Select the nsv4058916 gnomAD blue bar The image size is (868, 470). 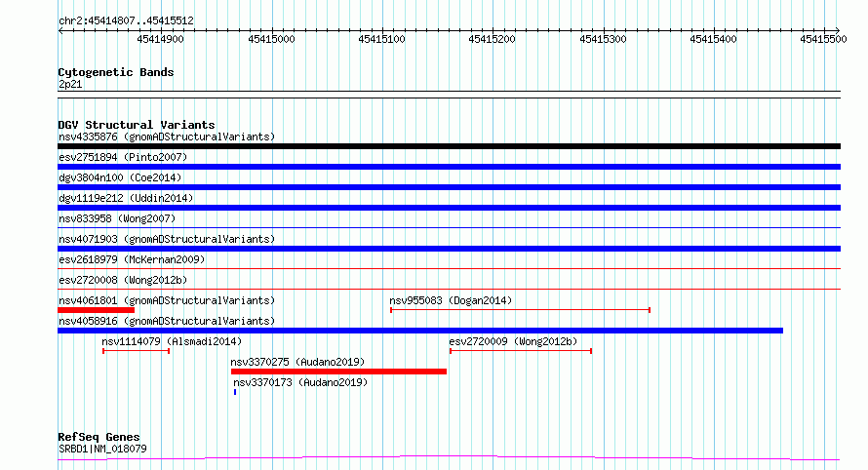420,331
